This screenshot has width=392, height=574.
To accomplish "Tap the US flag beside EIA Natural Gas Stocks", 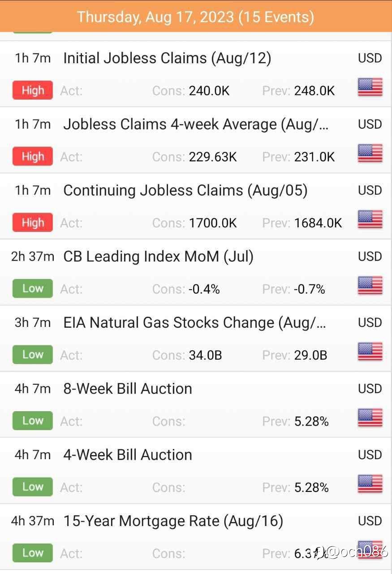I will click(370, 352).
